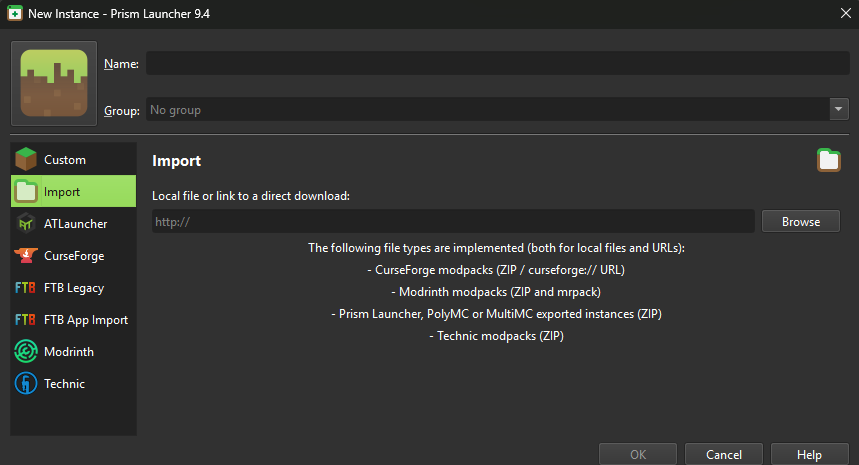Open the Modrinth page
The image size is (859, 465).
73,352
